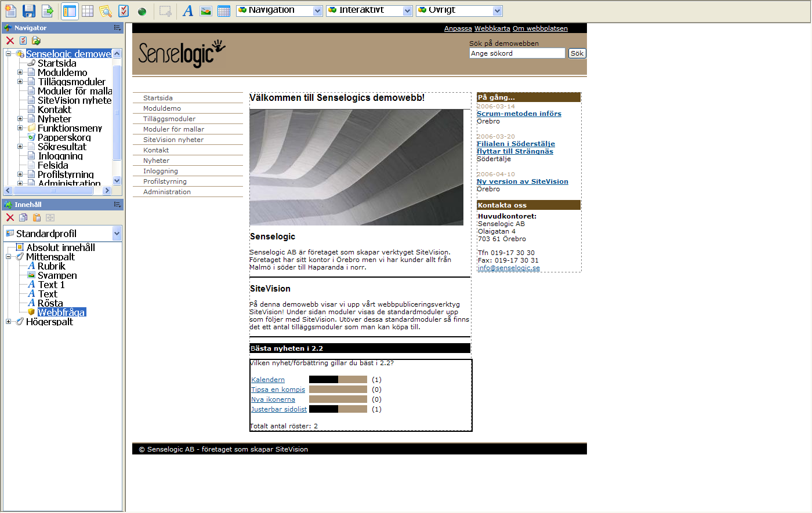Click the Innehåll copy icon
812x513 pixels.
(x=23, y=217)
